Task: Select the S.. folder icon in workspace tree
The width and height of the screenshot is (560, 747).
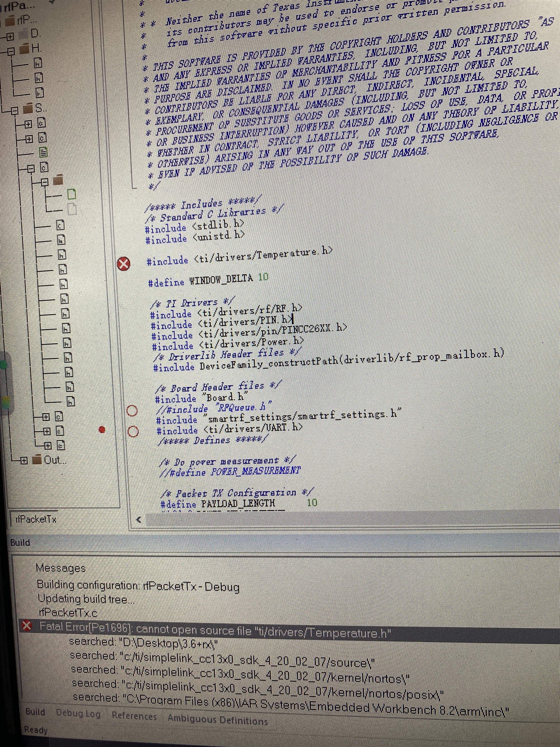Action: point(28,109)
